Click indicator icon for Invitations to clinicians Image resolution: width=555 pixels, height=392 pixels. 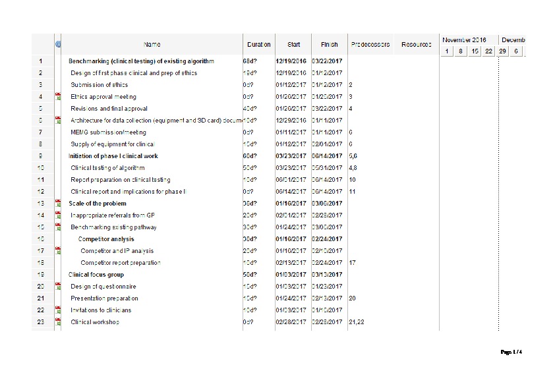[x=58, y=310]
